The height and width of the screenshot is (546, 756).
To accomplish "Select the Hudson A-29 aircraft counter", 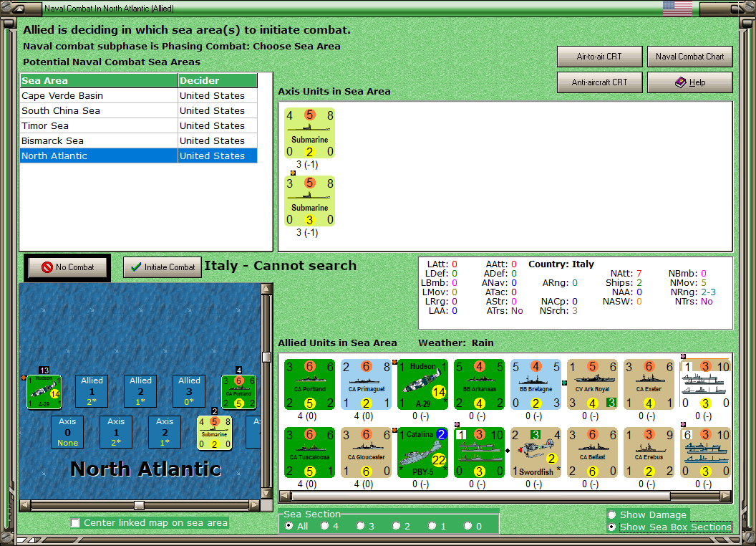I will coord(423,384).
